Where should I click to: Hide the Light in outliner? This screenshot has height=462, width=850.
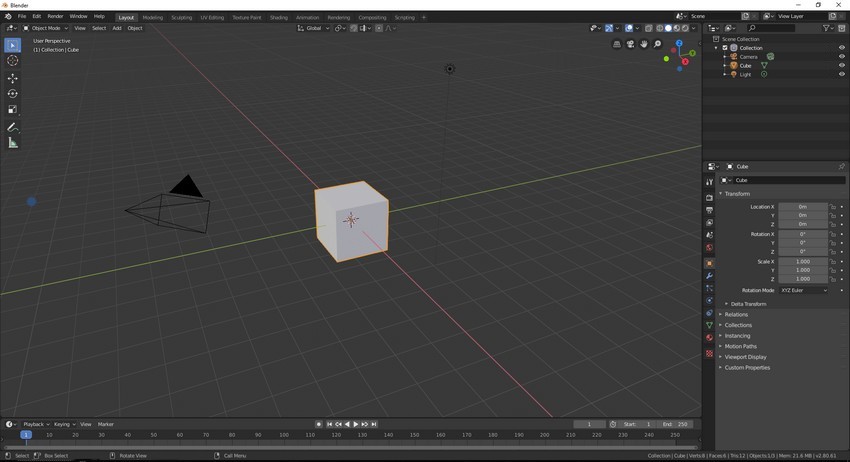coord(842,74)
